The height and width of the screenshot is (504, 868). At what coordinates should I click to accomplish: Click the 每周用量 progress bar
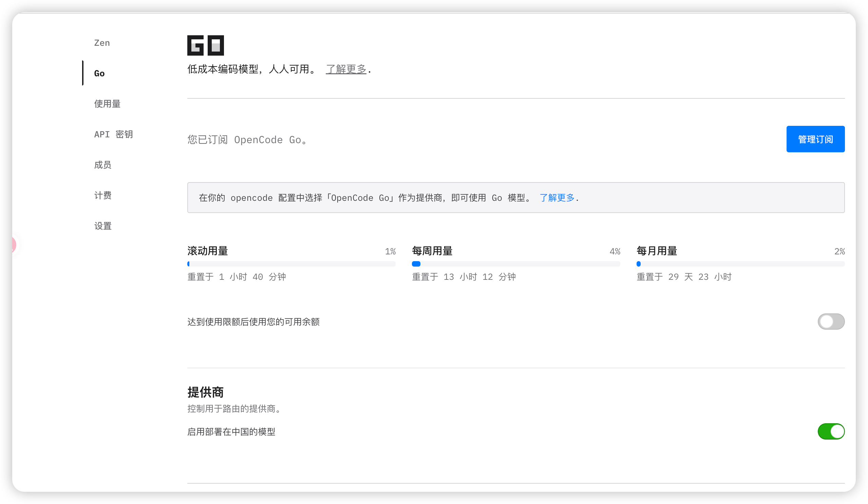pos(516,264)
